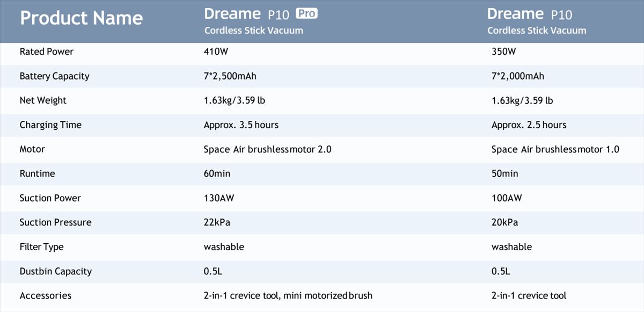Click the Rated Power row label

[47, 52]
